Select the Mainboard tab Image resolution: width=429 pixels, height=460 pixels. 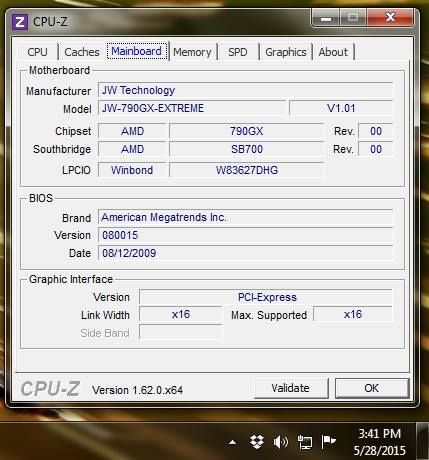137,51
